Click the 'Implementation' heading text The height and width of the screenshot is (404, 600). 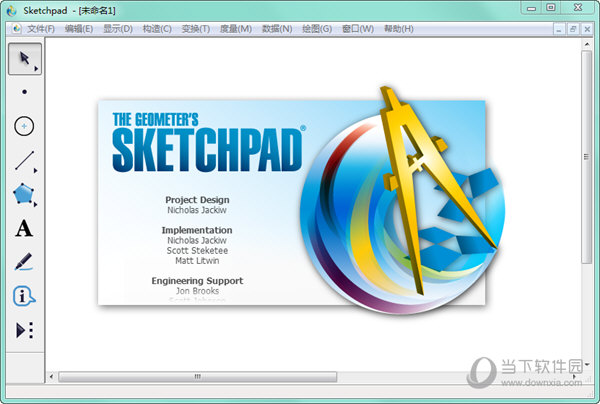pos(197,230)
